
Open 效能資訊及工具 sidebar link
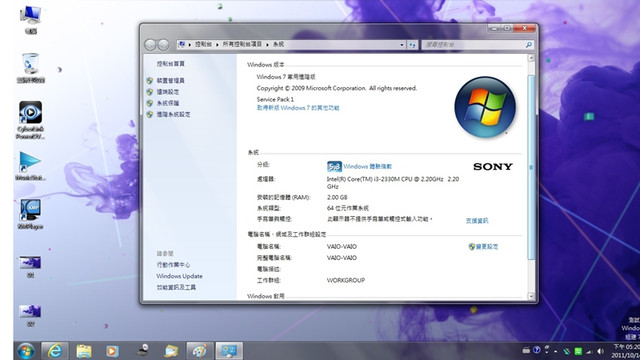point(176,287)
